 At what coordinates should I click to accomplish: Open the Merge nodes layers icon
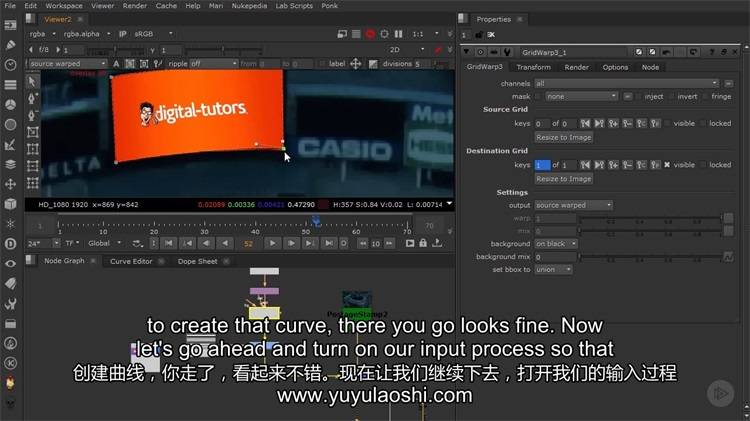10,164
